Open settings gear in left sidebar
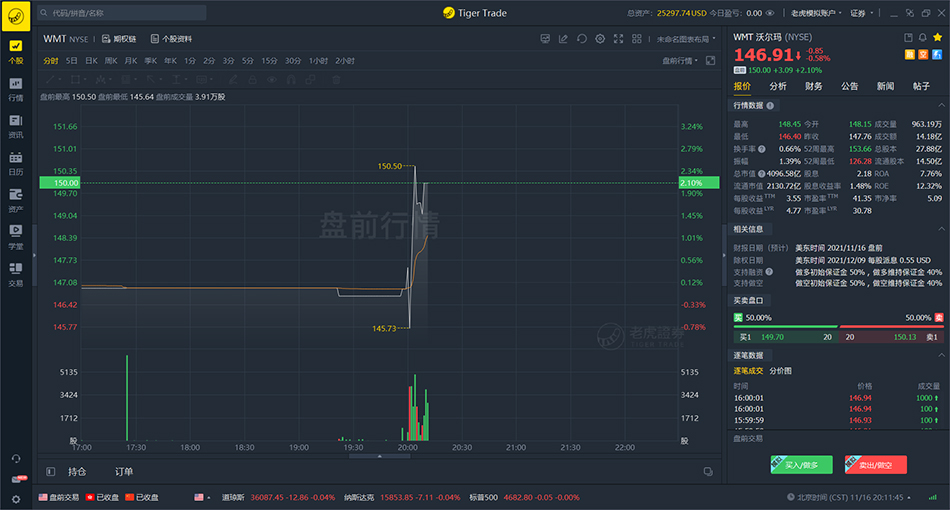The width and height of the screenshot is (950, 510). [x=16, y=499]
